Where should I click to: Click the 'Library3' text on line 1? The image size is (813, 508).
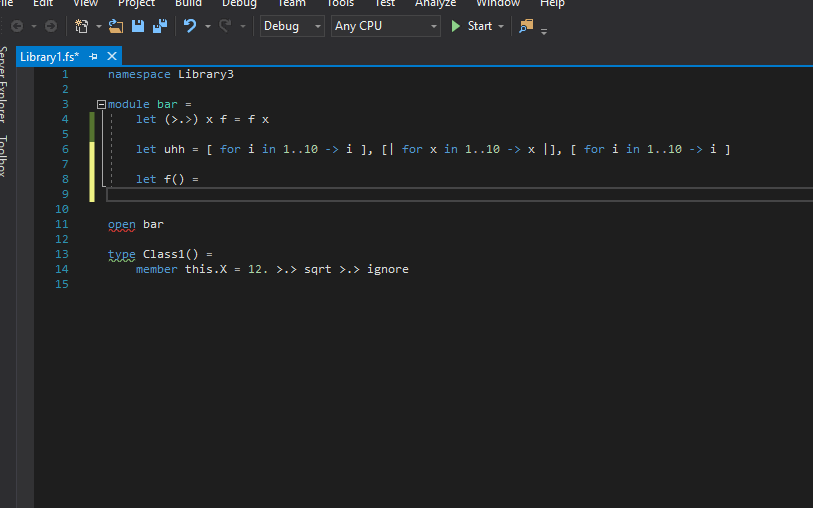coord(206,74)
